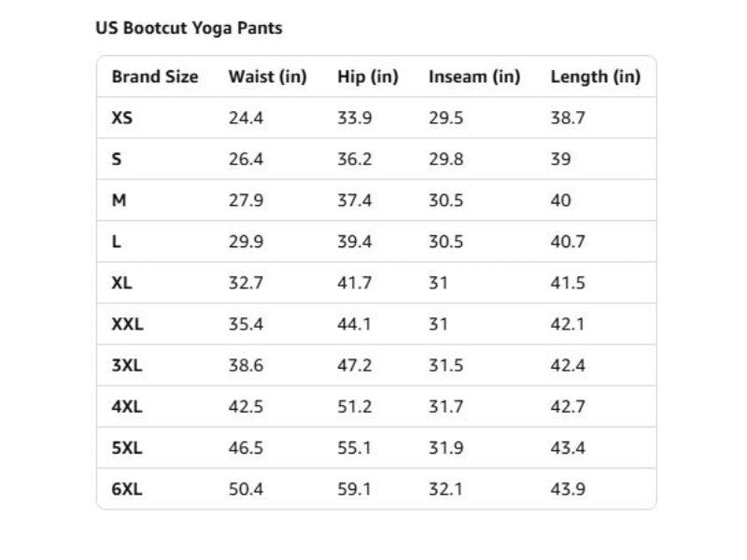This screenshot has height=560, width=747.
Task: Click the L size row label
Action: pyautogui.click(x=116, y=242)
